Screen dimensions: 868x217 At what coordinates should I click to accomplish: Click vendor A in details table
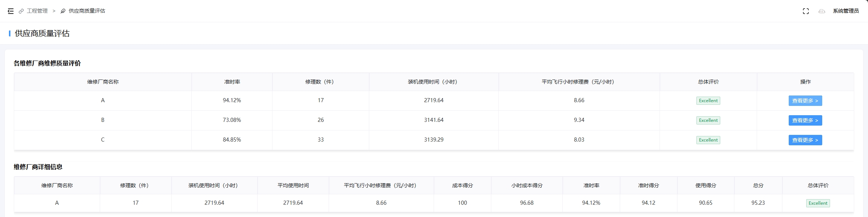point(57,203)
